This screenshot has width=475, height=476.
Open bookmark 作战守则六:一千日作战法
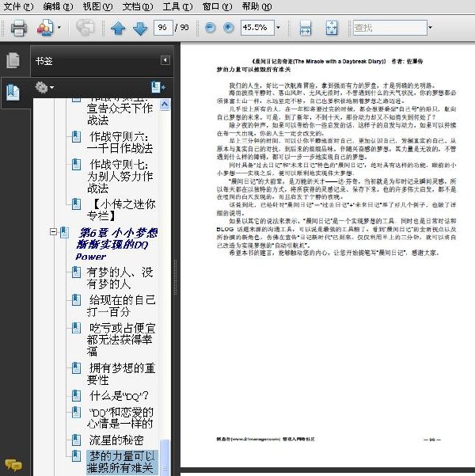pos(120,143)
